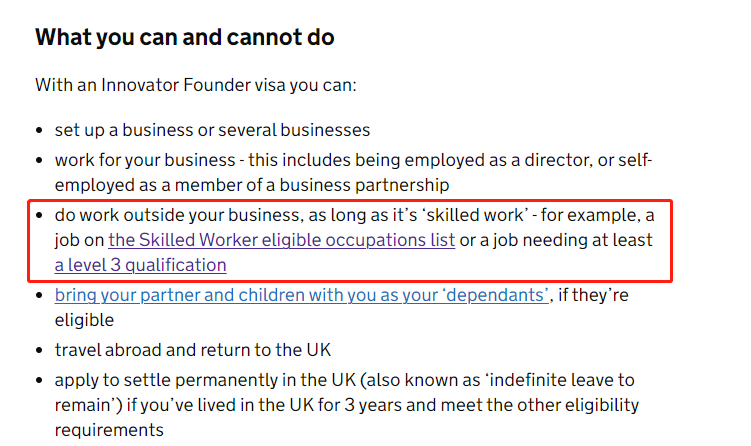Click the 'employed as a member of a business partnership' line
This screenshot has height=446, width=751.
point(252,185)
